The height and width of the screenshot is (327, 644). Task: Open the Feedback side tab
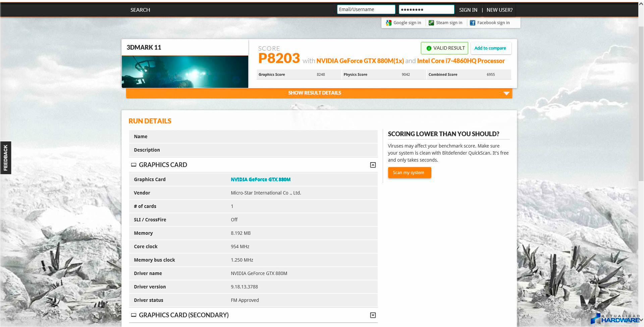click(x=6, y=158)
